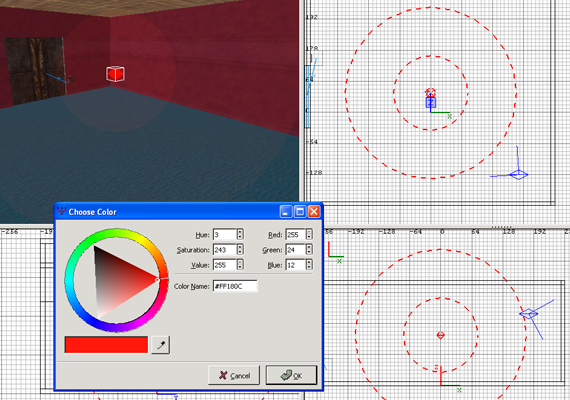The height and width of the screenshot is (400, 570).
Task: Dismiss dialog with the Cancel button
Action: coord(234,375)
